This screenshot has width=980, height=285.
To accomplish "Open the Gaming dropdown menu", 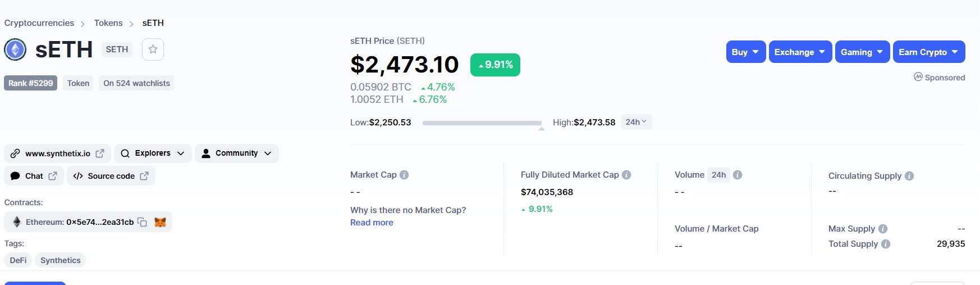I will click(863, 52).
